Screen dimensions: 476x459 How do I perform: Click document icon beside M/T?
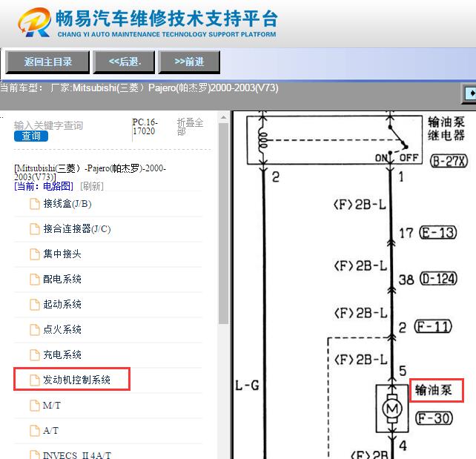tap(35, 406)
